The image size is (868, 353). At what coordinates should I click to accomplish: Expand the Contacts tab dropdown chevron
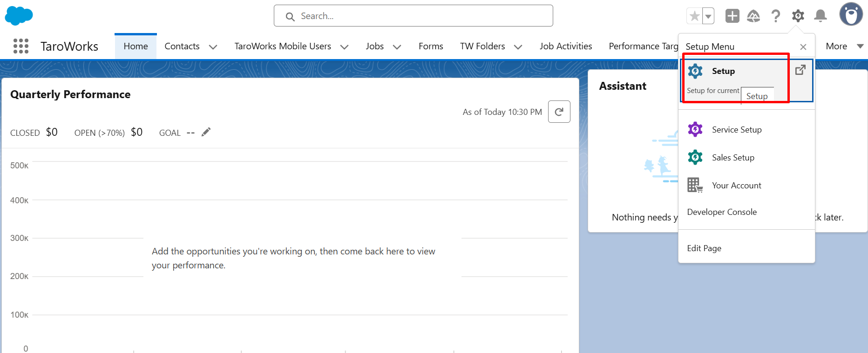[213, 47]
